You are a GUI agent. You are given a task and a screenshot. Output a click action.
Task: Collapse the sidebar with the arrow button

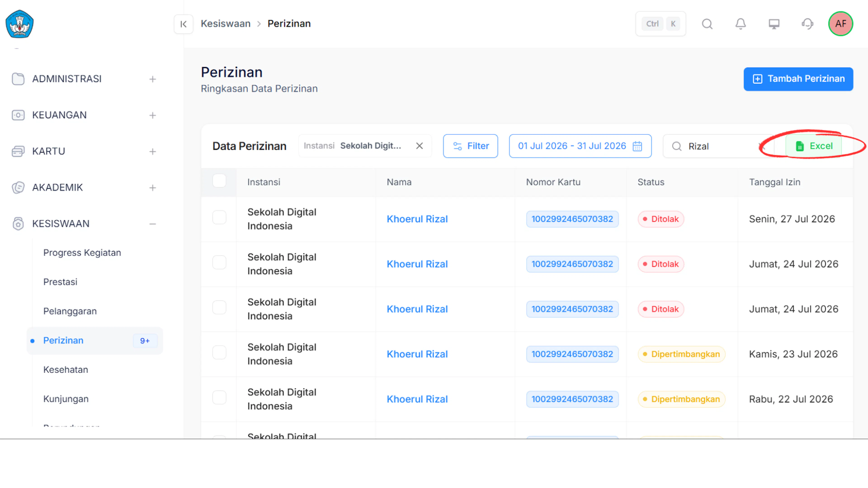(184, 24)
